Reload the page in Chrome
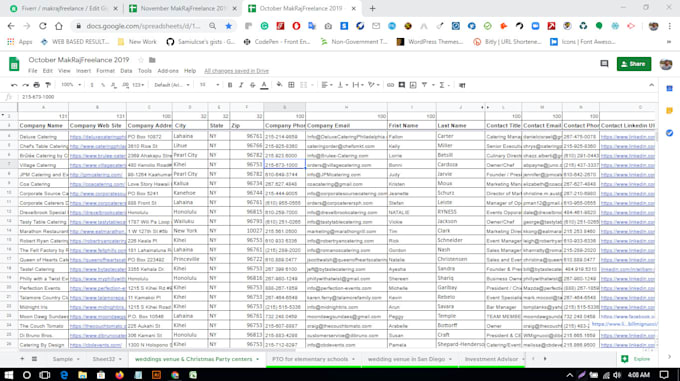Image resolution: width=680 pixels, height=381 pixels. click(42, 26)
